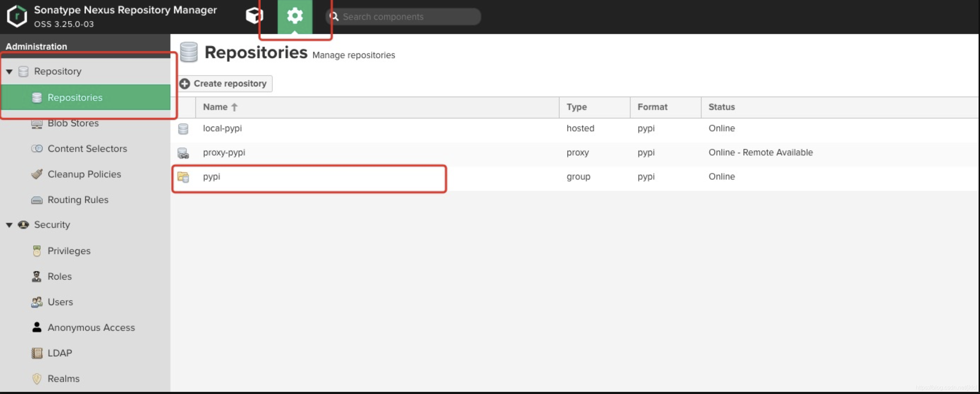
Task: Open the Roles menu item
Action: (59, 277)
